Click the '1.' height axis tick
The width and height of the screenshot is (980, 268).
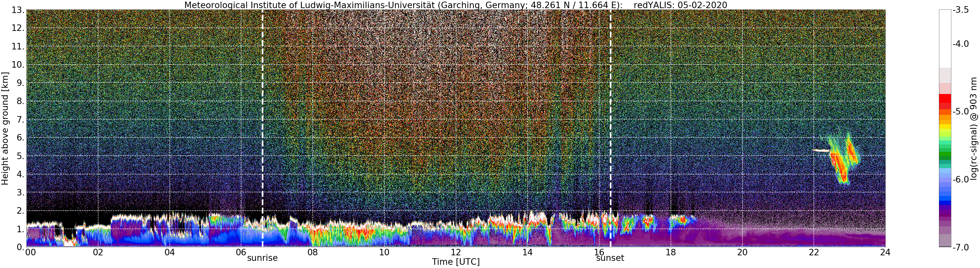tap(20, 229)
